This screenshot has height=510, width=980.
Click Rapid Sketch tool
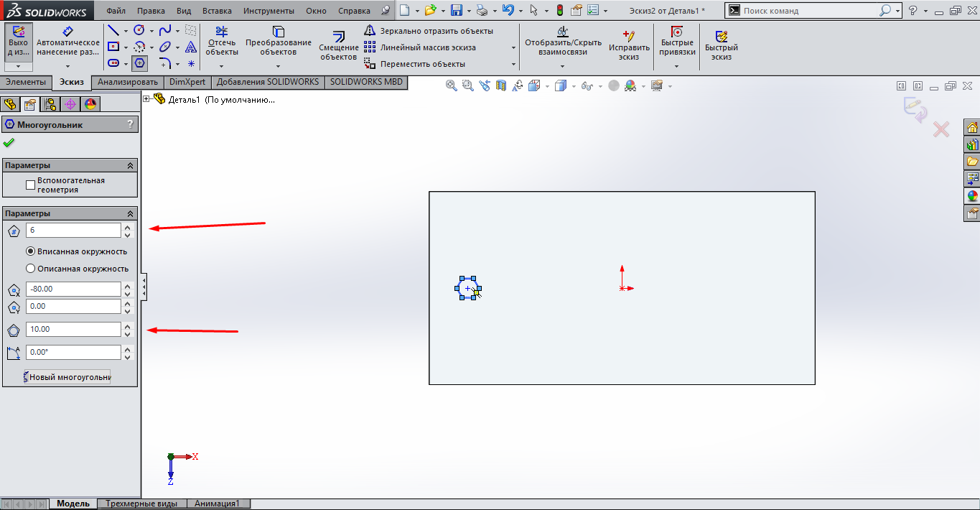coord(722,45)
